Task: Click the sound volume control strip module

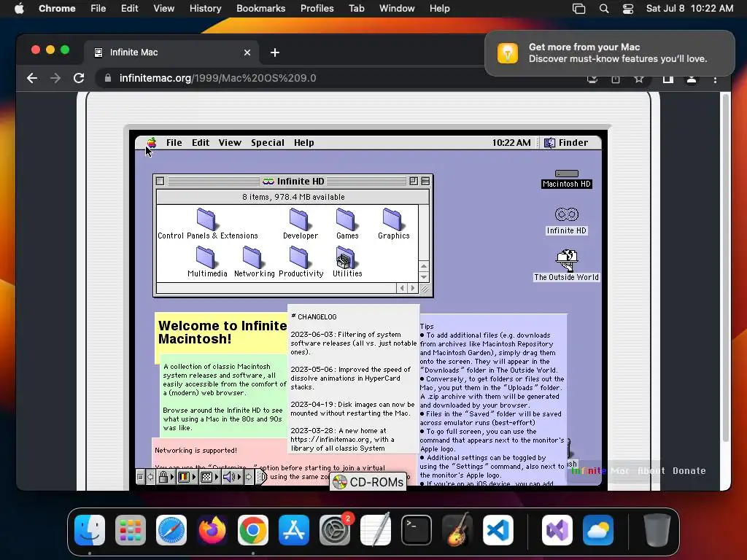Action: [x=228, y=477]
